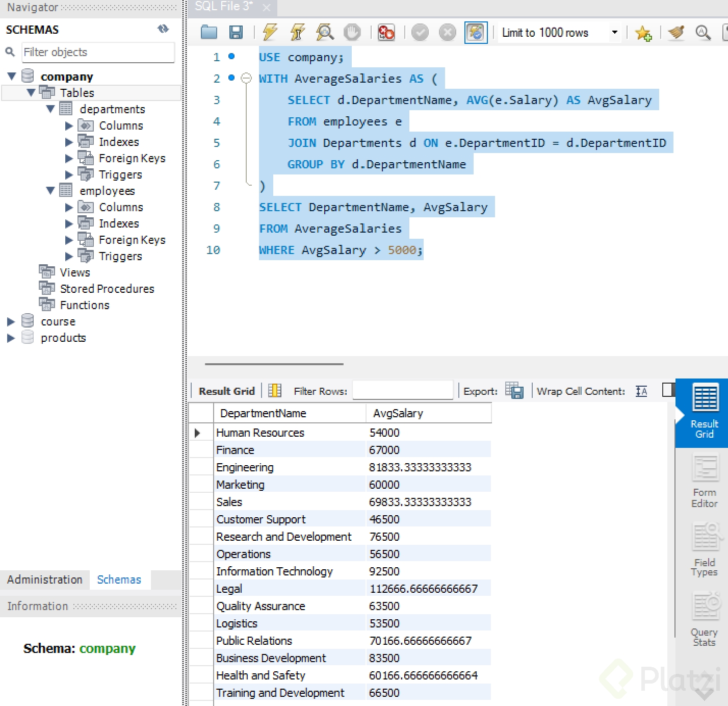Click the editor horizontal scrollbar
The width and height of the screenshot is (728, 706).
274,364
